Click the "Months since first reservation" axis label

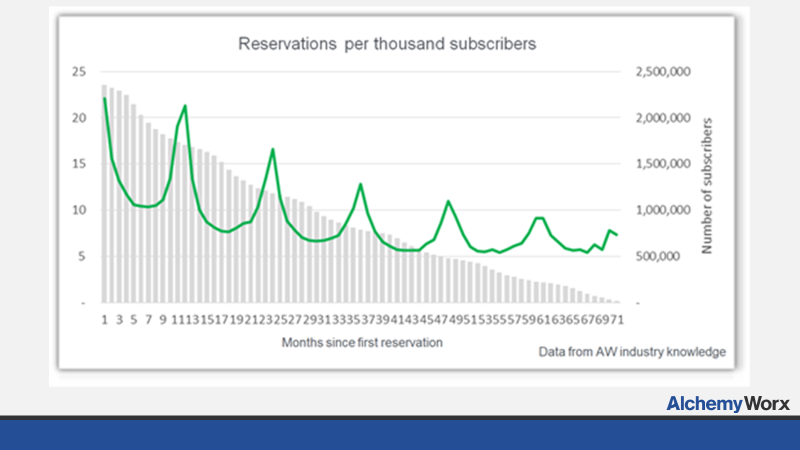coord(362,342)
